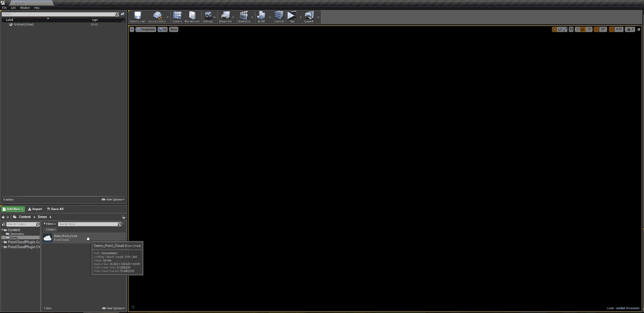
Task: Go back in Content Browser history
Action: [3, 217]
